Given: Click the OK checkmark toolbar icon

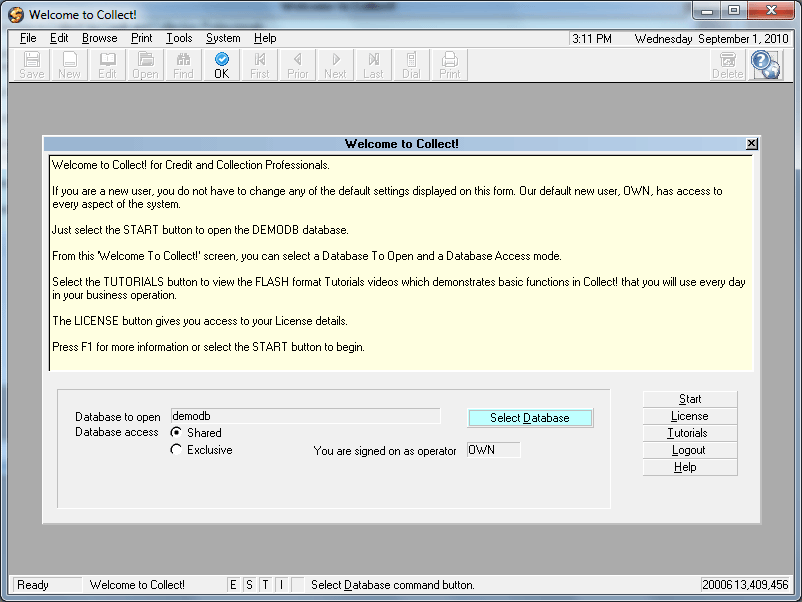Looking at the screenshot, I should pos(221,65).
